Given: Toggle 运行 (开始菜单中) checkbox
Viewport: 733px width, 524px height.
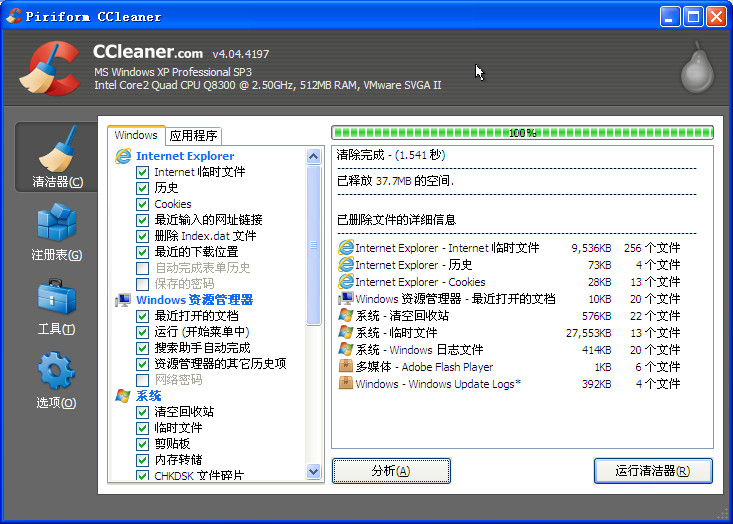Looking at the screenshot, I should pos(143,332).
